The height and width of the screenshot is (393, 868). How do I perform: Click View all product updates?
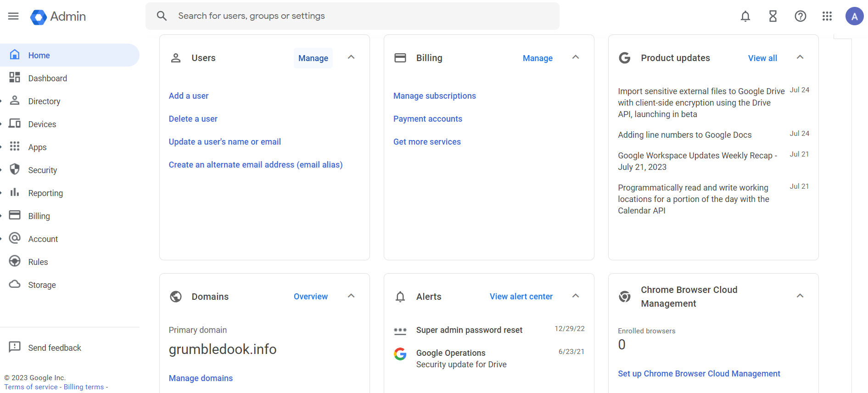pos(762,58)
